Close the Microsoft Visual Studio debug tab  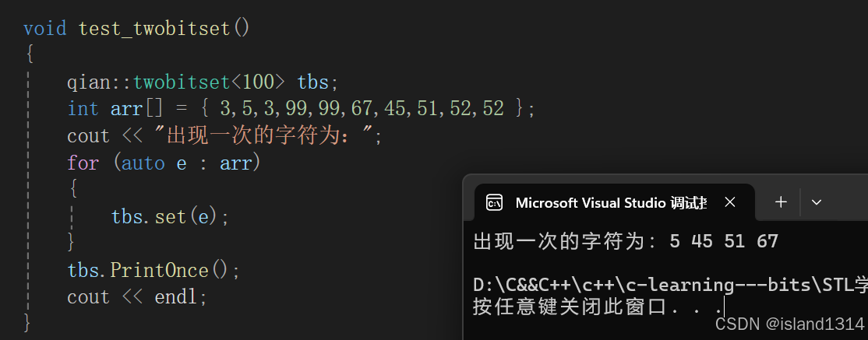(729, 202)
